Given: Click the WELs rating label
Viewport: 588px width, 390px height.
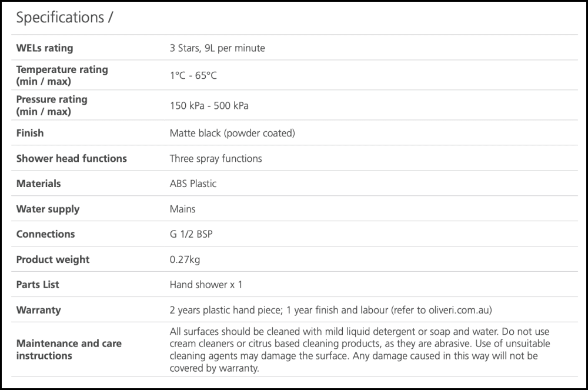Looking at the screenshot, I should [x=45, y=48].
